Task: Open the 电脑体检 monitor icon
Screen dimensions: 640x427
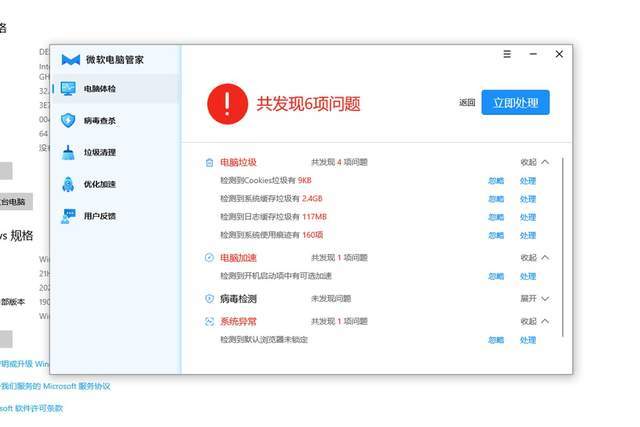Action: [68, 88]
